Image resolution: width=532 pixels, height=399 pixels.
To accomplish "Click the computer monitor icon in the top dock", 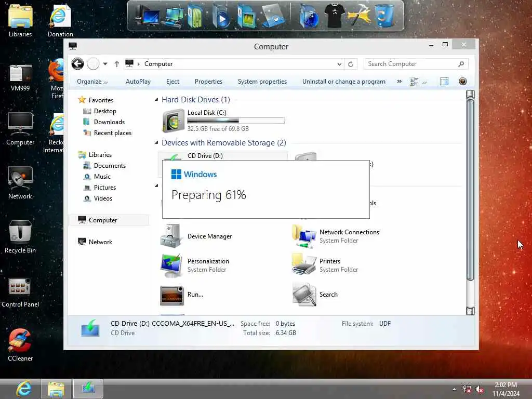I will (x=147, y=16).
